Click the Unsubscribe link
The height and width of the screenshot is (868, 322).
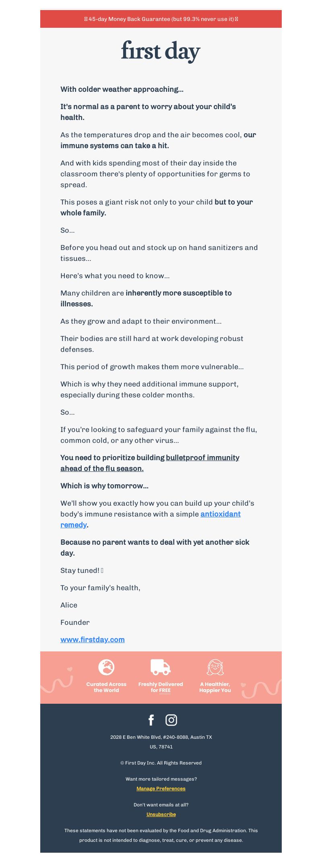(x=161, y=814)
